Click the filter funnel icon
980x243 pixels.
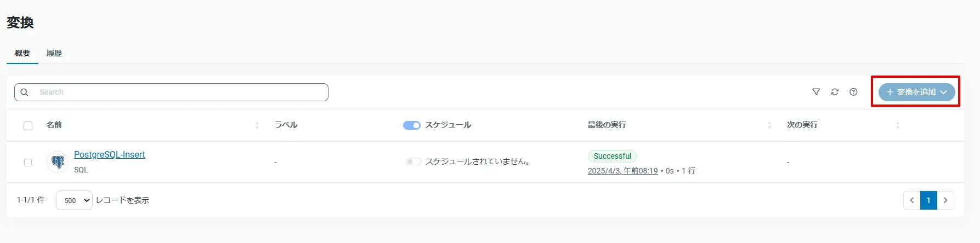(816, 92)
